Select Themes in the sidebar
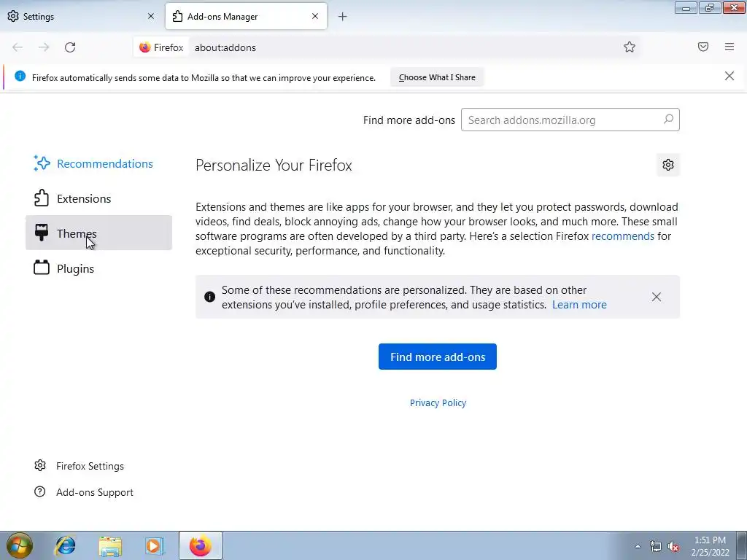 (98, 233)
